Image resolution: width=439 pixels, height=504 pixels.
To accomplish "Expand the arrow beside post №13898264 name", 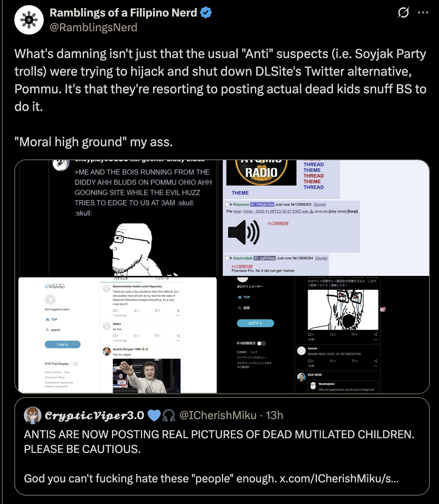I will pyautogui.click(x=231, y=258).
